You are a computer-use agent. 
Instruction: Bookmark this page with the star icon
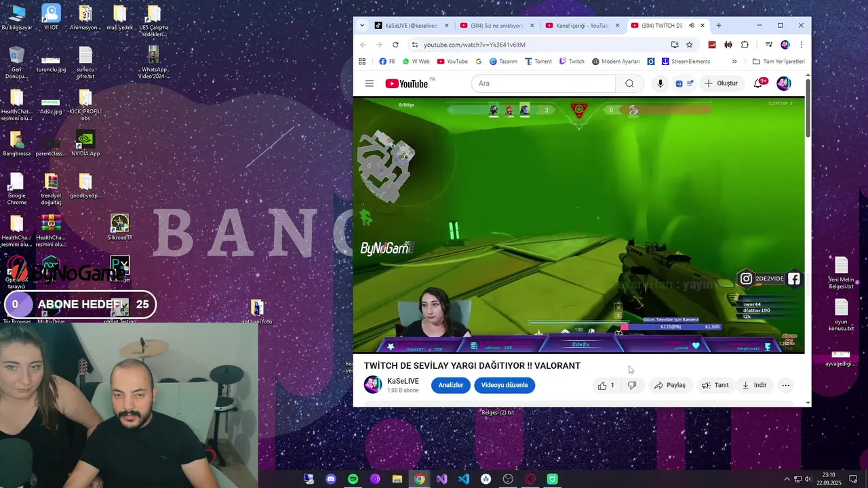point(690,45)
